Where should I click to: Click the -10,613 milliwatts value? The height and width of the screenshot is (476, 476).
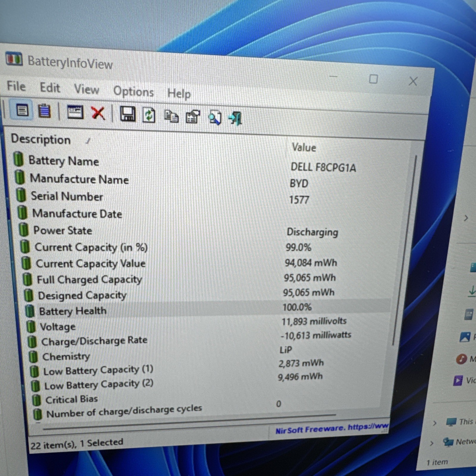[316, 335]
